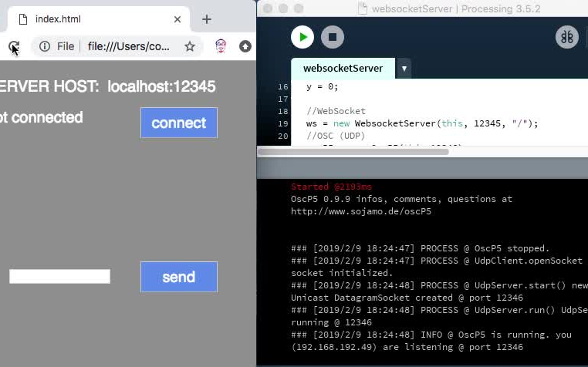Click the connect button

(179, 123)
